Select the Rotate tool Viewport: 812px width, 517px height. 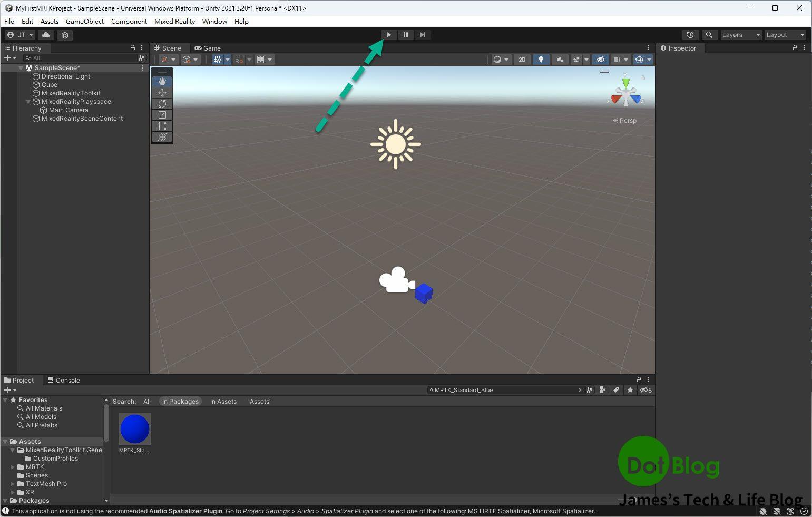[162, 104]
